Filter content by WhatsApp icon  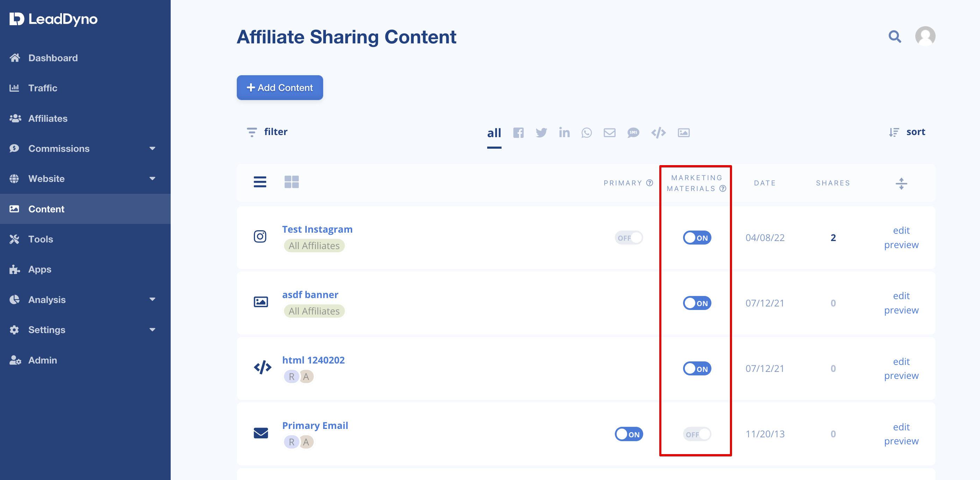[x=586, y=133]
